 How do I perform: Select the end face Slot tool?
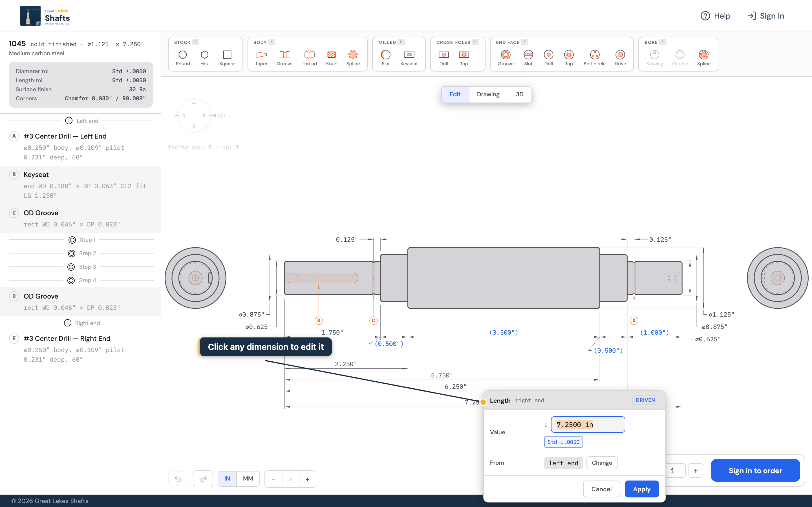tap(528, 58)
